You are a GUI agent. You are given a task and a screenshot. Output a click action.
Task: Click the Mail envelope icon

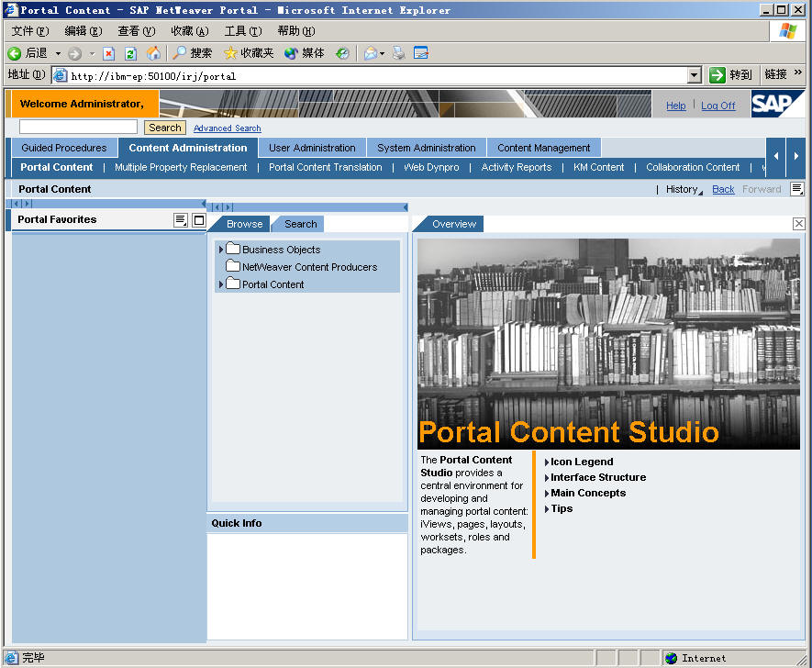click(x=371, y=53)
